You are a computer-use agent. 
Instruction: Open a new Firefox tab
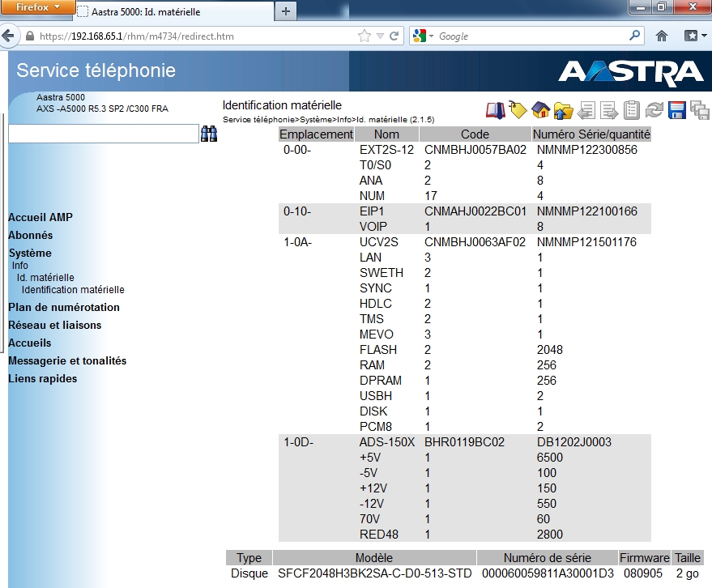[286, 11]
